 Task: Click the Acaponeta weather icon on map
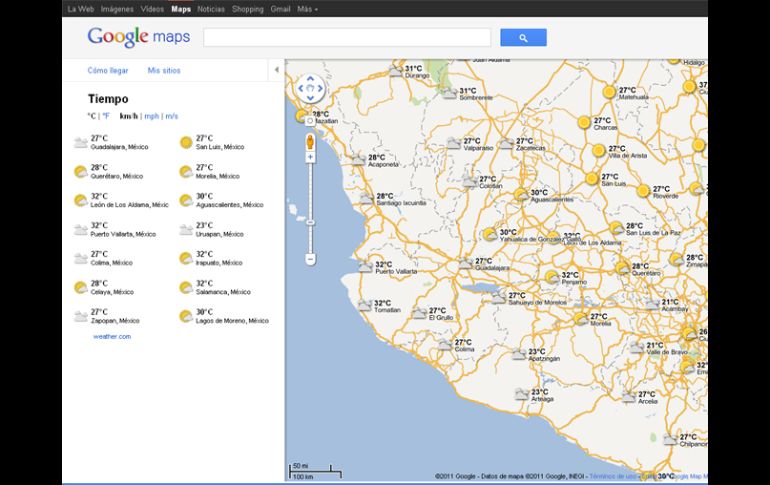pyautogui.click(x=358, y=159)
